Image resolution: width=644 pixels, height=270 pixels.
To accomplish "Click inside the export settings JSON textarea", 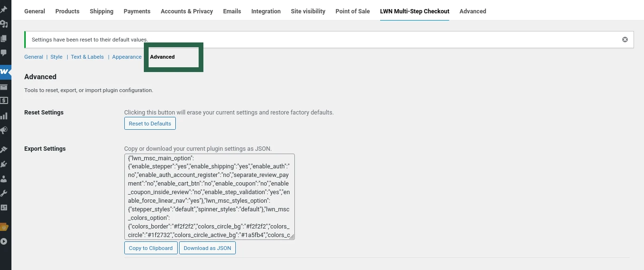I will pyautogui.click(x=209, y=196).
